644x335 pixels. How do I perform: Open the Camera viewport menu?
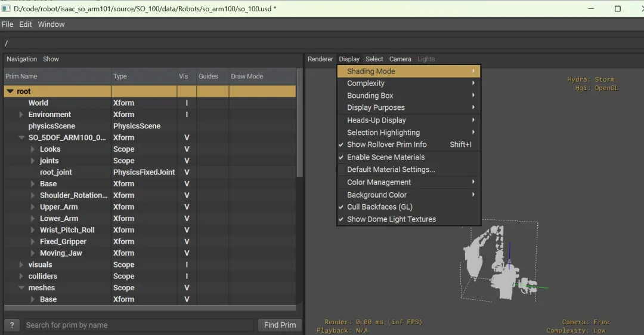(400, 59)
